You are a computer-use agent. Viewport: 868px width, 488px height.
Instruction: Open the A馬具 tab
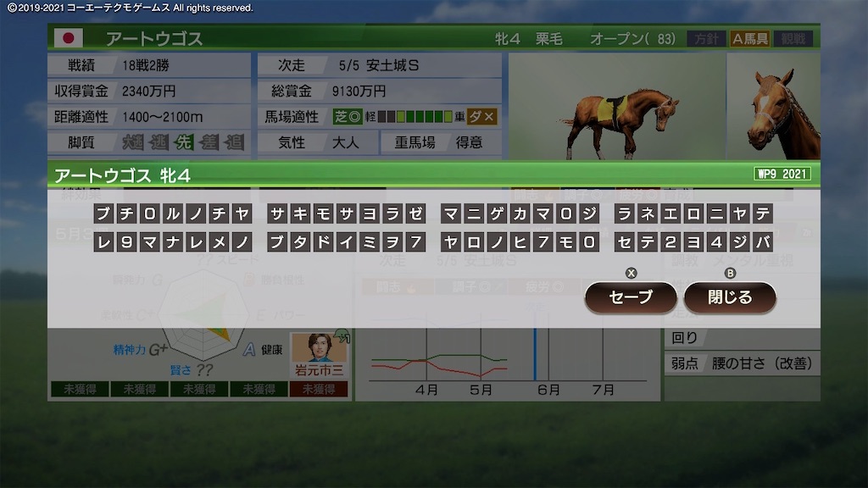coord(749,39)
